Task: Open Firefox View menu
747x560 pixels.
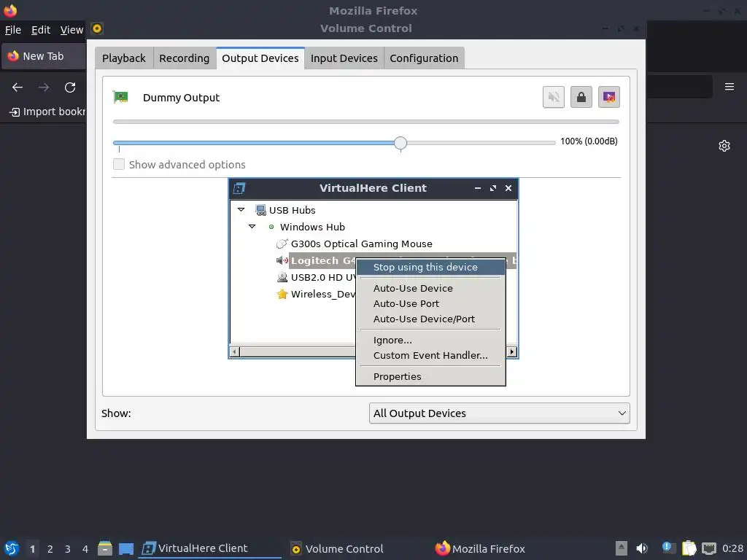Action: tap(71, 30)
